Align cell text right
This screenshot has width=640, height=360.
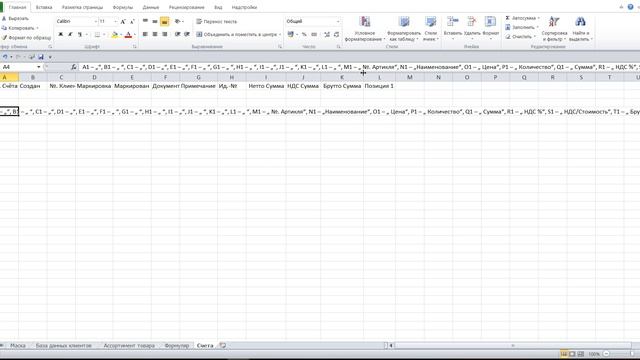tap(164, 34)
